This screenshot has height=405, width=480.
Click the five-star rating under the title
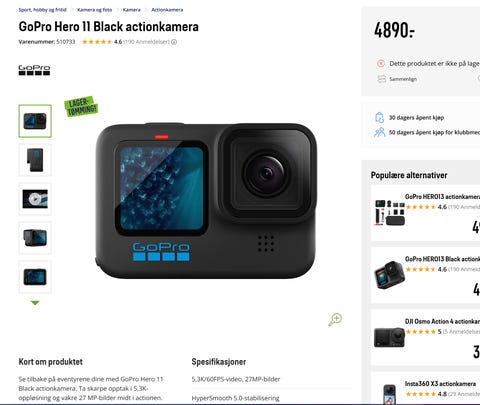97,42
